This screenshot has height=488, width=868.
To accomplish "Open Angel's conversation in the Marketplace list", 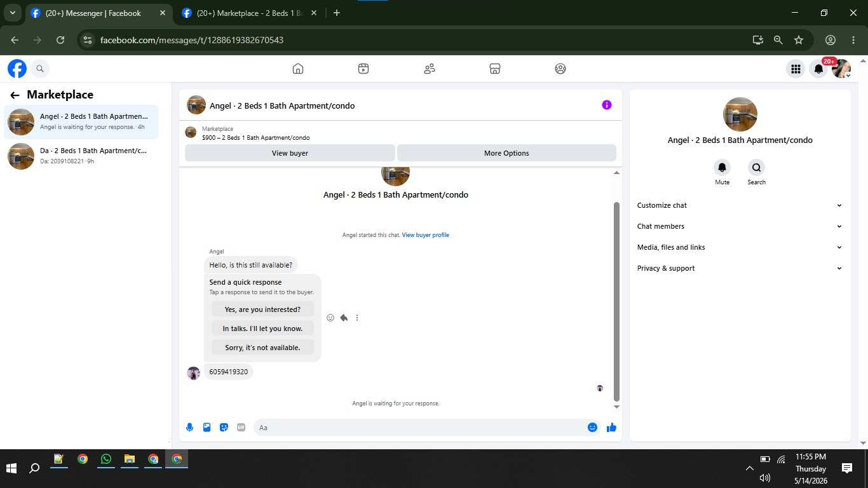I will [81, 121].
